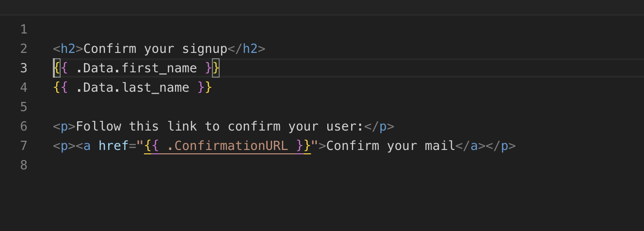Viewport: 644px width, 231px height.
Task: Click line number 8 in the gutter
Action: pyautogui.click(x=24, y=165)
